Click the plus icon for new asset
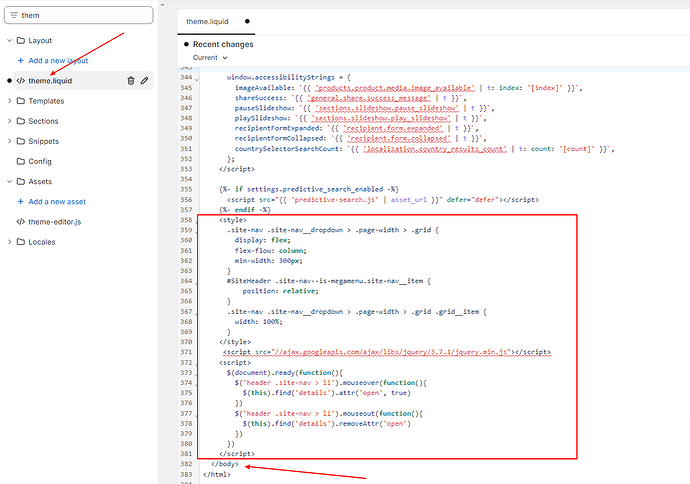Viewport: 690px width, 484px height. (x=20, y=202)
